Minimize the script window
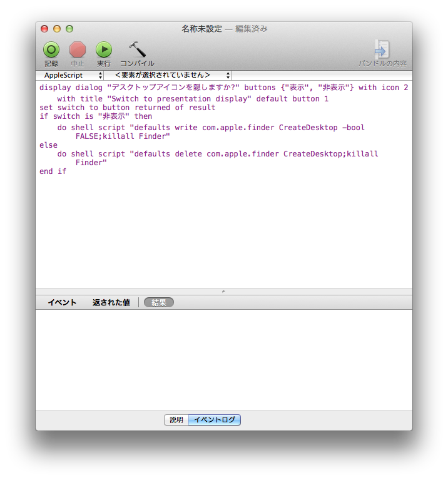 (x=57, y=29)
